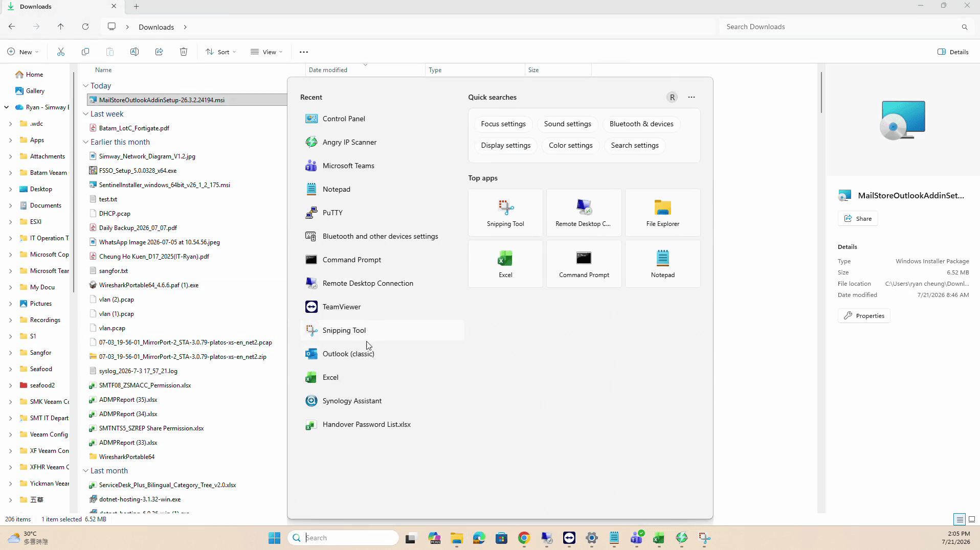Open TeamViewer from Recent list
The height and width of the screenshot is (550, 980).
pos(382,307)
